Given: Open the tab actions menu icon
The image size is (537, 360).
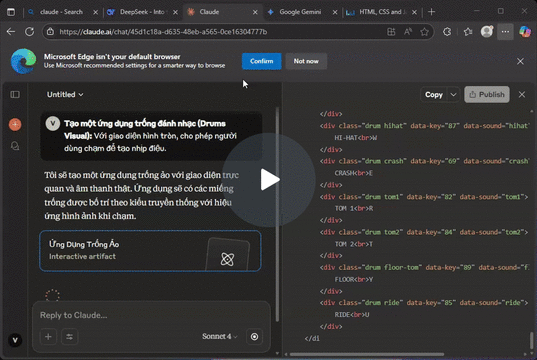Looking at the screenshot, I should (11, 12).
